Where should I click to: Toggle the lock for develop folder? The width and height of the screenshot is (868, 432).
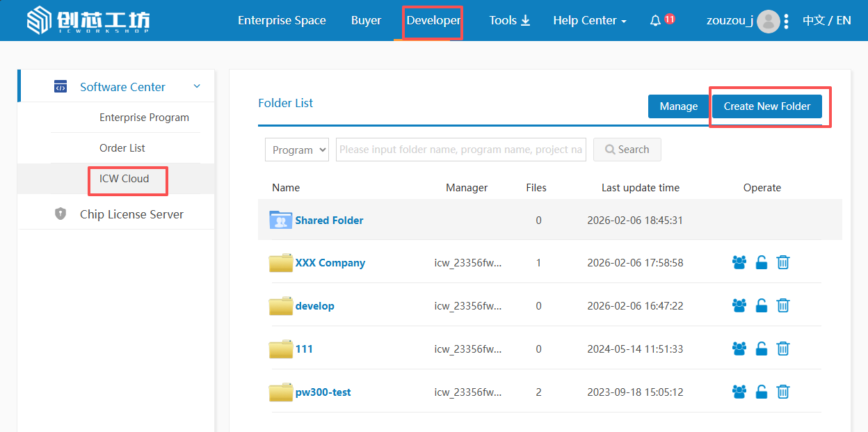pyautogui.click(x=761, y=305)
